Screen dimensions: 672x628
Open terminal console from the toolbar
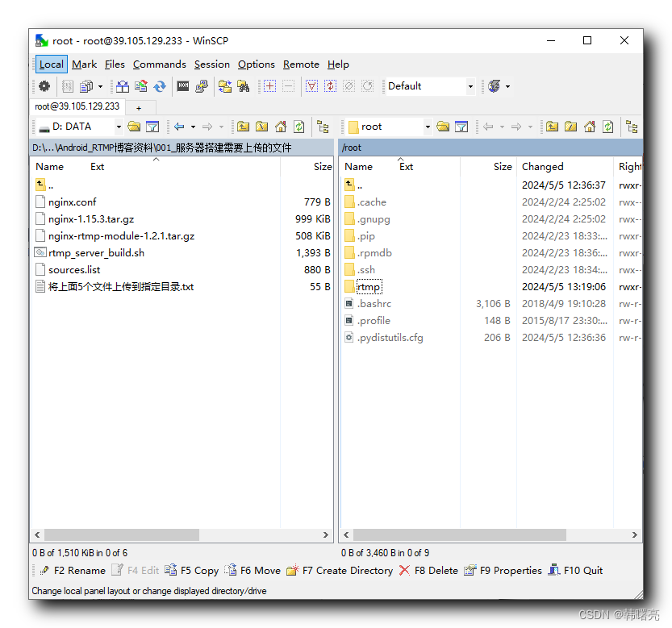tap(183, 86)
